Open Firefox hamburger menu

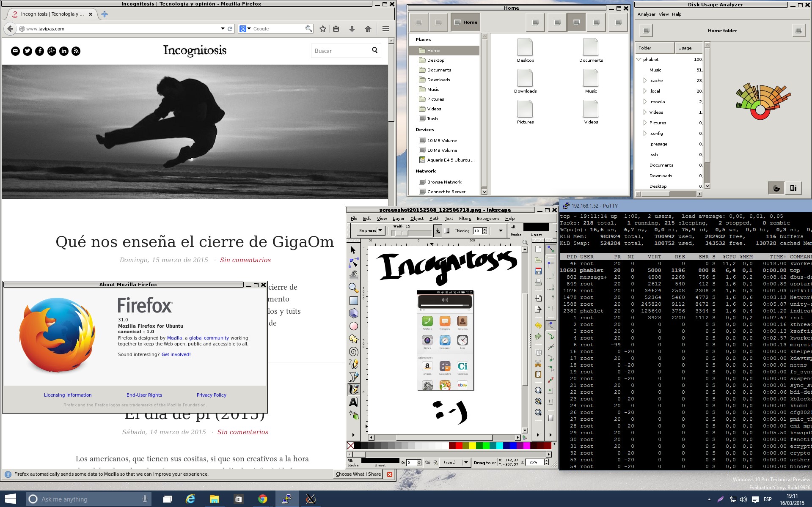pos(385,29)
